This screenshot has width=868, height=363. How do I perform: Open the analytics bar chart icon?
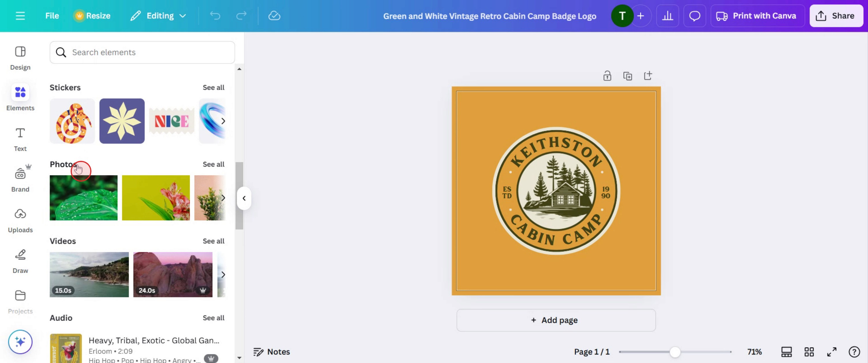point(667,16)
